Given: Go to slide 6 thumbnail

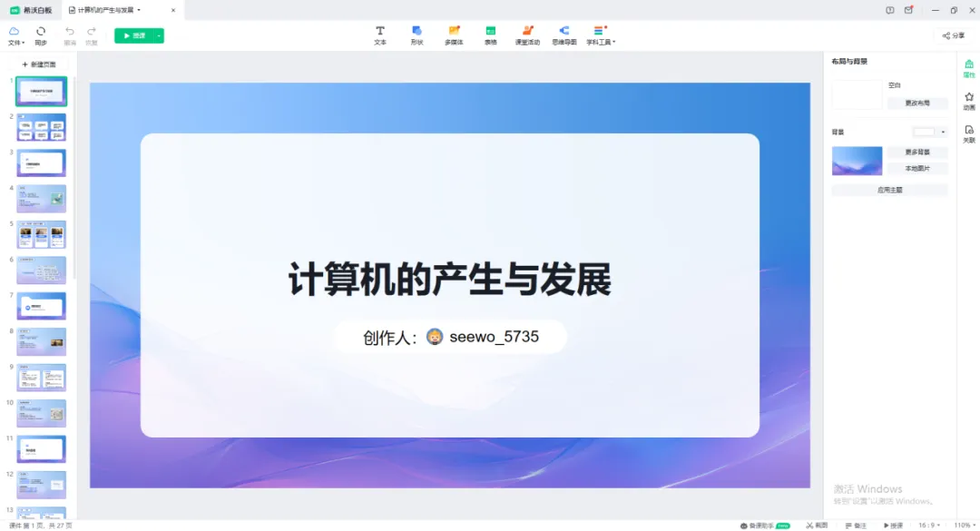Looking at the screenshot, I should (41, 270).
